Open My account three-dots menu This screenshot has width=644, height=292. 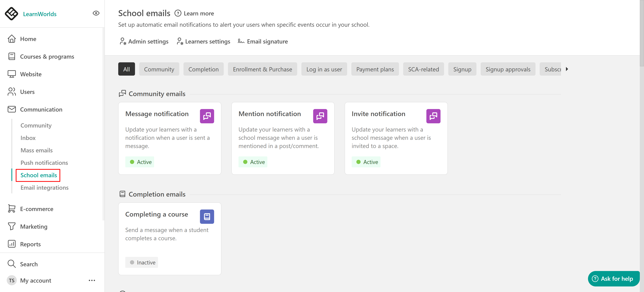92,280
